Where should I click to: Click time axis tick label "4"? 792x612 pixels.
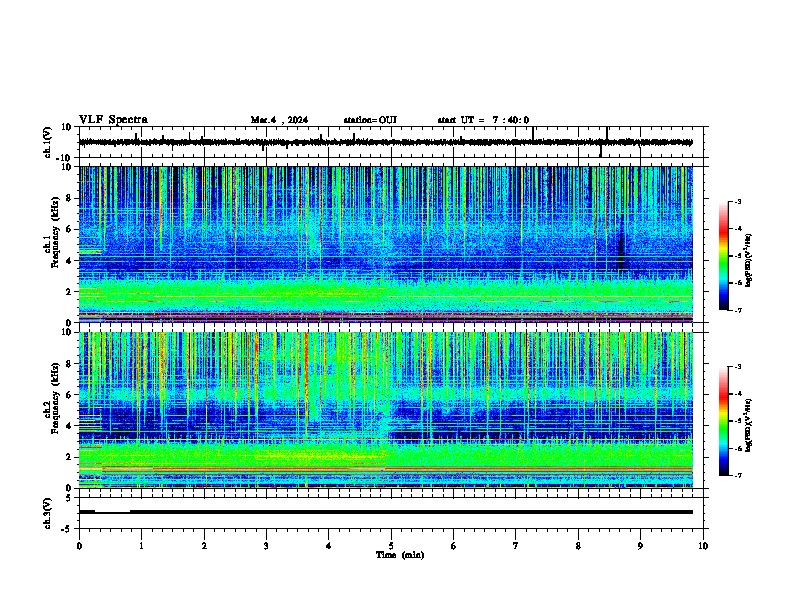[329, 546]
